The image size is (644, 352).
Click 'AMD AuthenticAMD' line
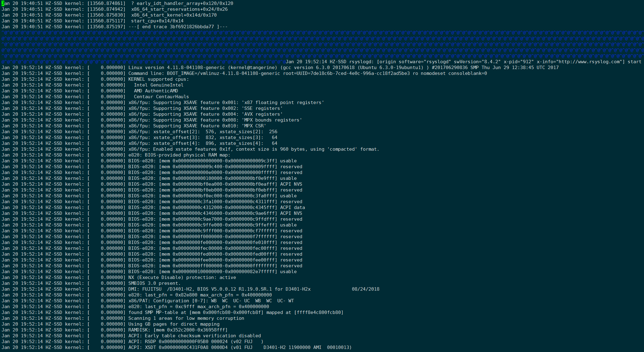[x=156, y=91]
